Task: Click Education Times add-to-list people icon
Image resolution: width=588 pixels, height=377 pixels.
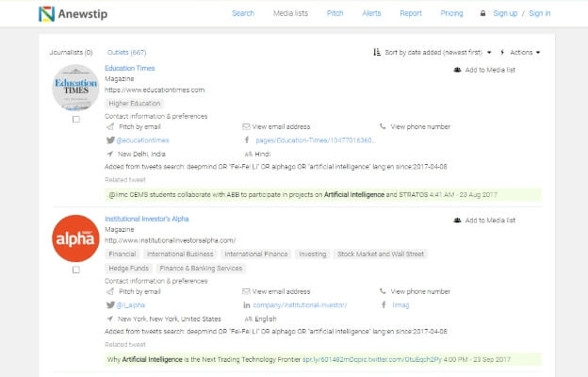Action: tap(457, 70)
